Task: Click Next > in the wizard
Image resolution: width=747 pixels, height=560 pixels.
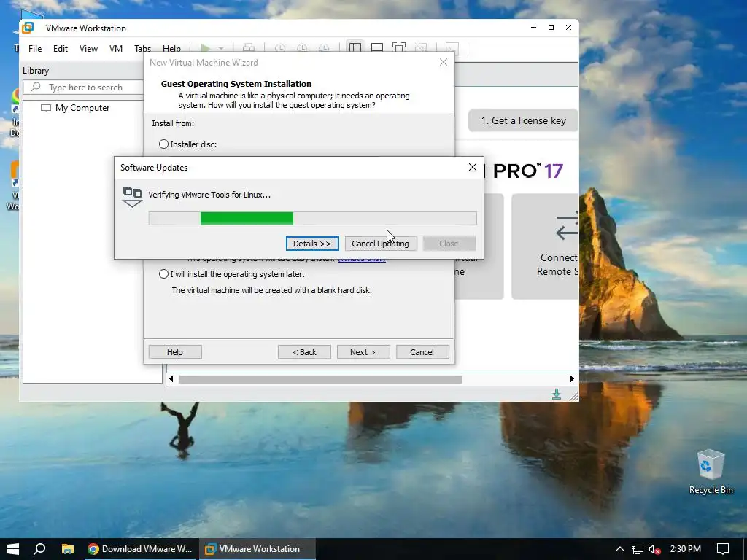Action: click(x=363, y=352)
